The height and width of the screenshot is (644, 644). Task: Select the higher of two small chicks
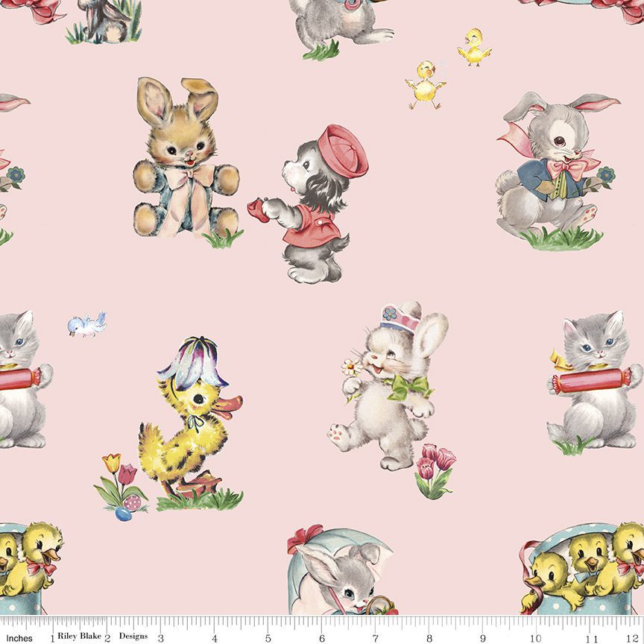point(474,47)
